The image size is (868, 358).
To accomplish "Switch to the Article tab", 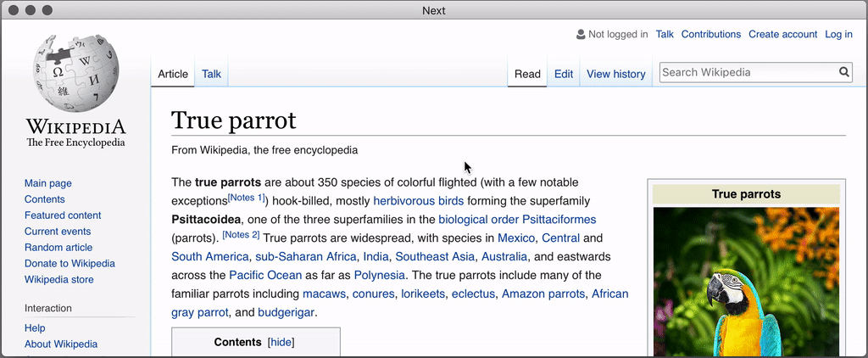I will tap(173, 74).
